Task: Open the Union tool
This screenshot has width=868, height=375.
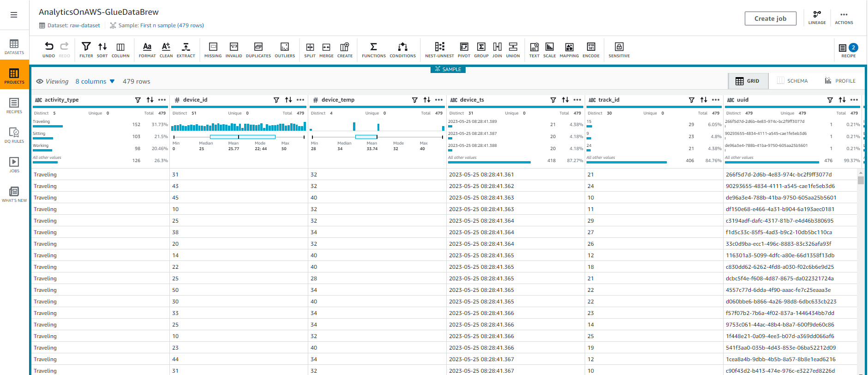Action: point(513,49)
